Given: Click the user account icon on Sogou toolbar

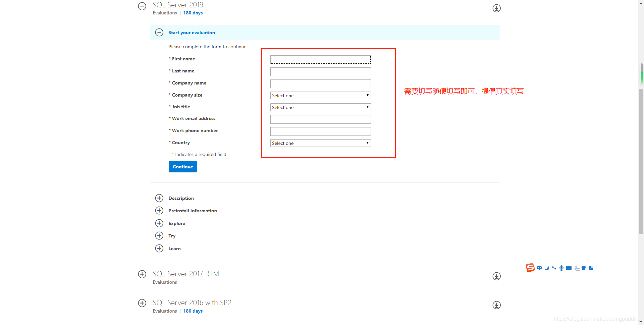Looking at the screenshot, I should pyautogui.click(x=577, y=268).
